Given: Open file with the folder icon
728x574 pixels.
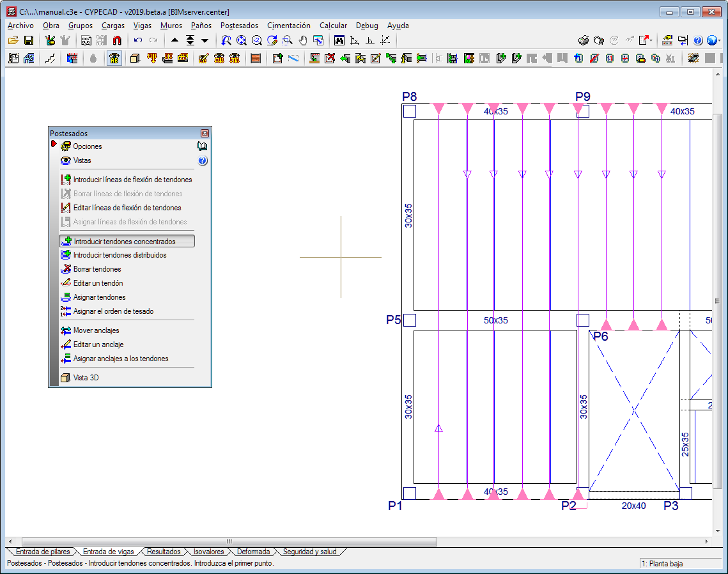Looking at the screenshot, I should tap(13, 40).
